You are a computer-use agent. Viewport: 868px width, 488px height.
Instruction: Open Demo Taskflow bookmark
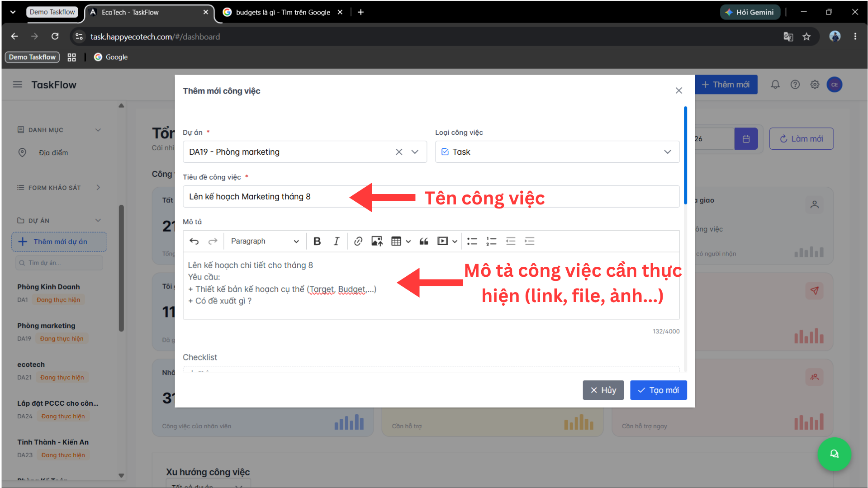coord(32,57)
